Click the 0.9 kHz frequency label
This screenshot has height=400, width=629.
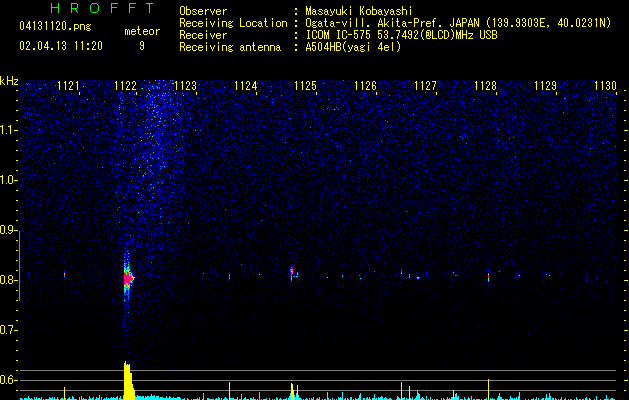[x=8, y=230]
